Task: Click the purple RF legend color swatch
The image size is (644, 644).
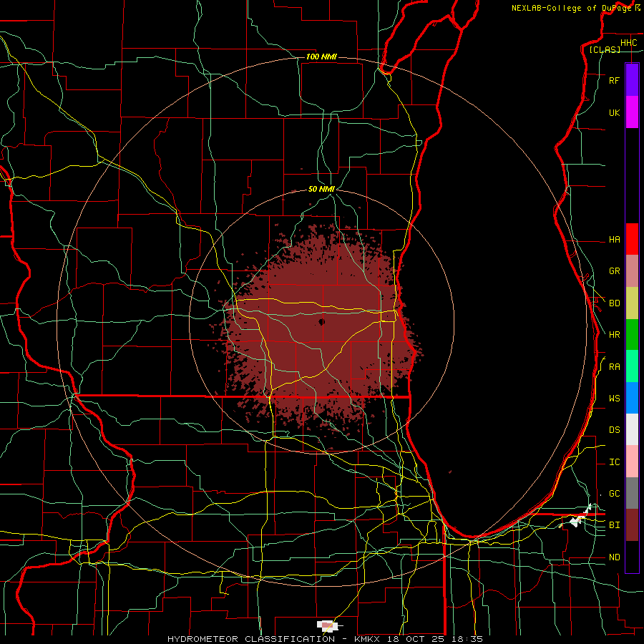Action: coord(632,80)
